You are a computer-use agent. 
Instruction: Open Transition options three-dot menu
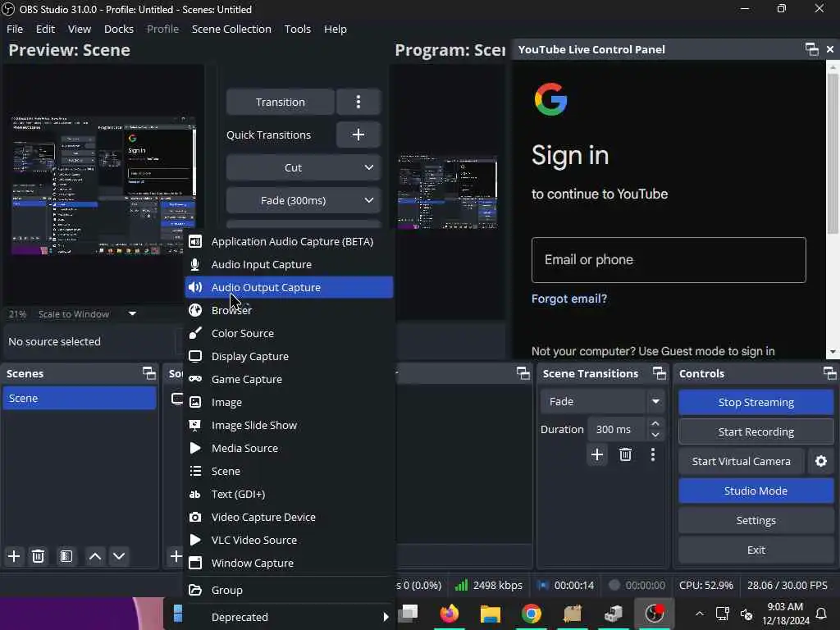point(358,102)
